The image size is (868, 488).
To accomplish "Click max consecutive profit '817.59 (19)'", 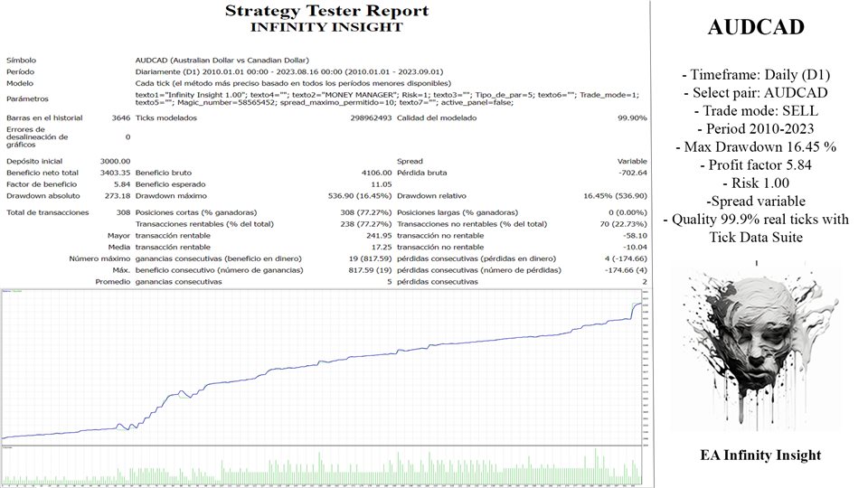I will 371,270.
